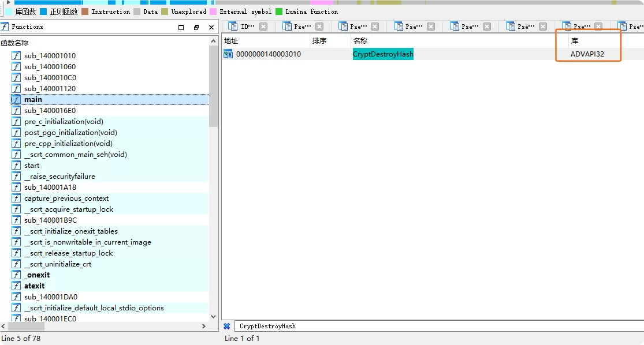The height and width of the screenshot is (345, 644).
Task: Select _onexit in the functions list
Action: pyautogui.click(x=37, y=275)
